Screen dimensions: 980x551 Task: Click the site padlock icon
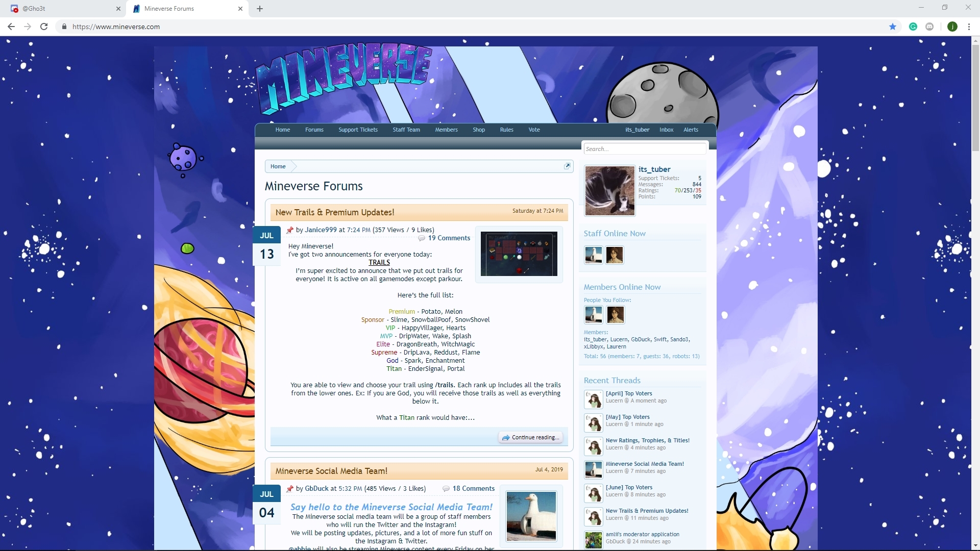click(64, 27)
